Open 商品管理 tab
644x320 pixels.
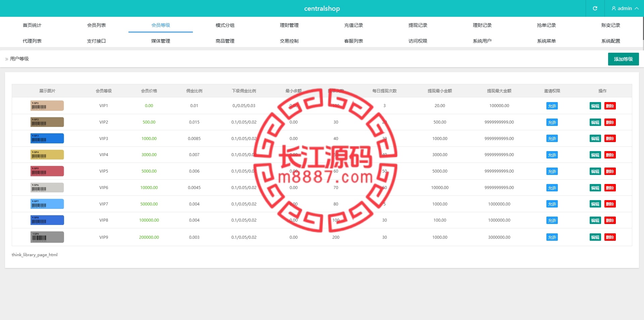225,41
